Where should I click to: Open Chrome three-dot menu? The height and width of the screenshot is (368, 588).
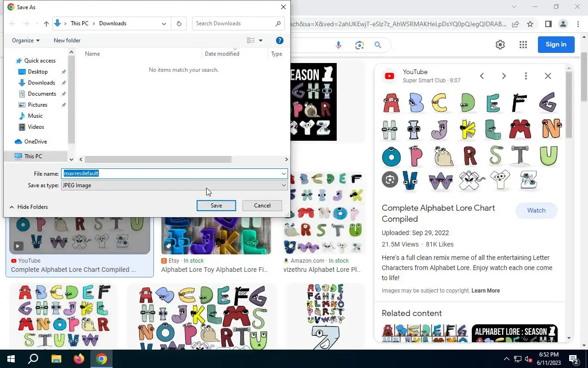pyautogui.click(x=577, y=24)
